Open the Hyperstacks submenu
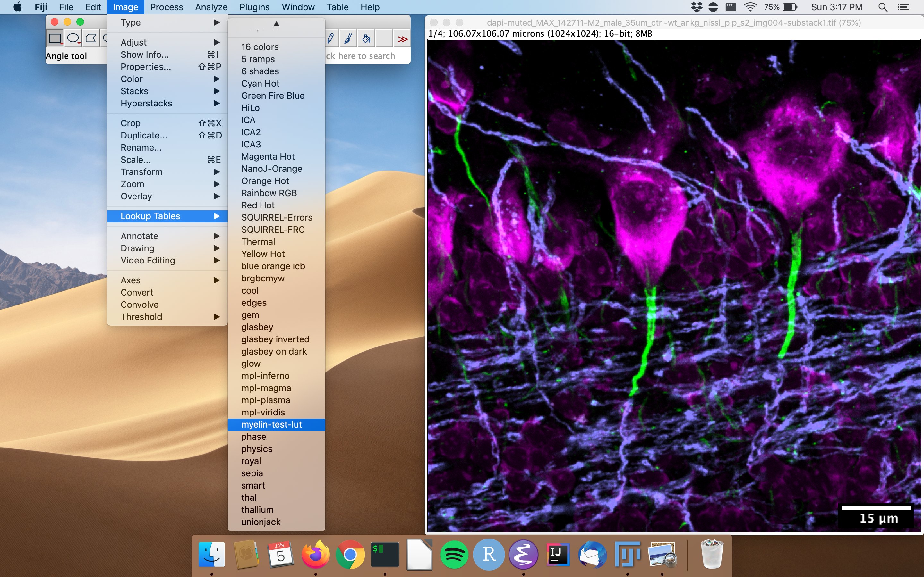 point(146,102)
